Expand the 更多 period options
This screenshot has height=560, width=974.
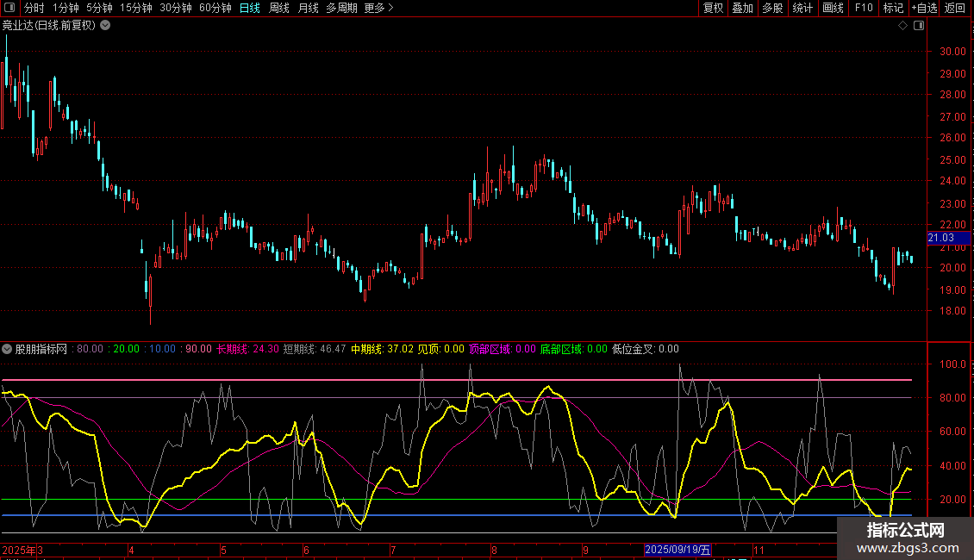pyautogui.click(x=378, y=9)
